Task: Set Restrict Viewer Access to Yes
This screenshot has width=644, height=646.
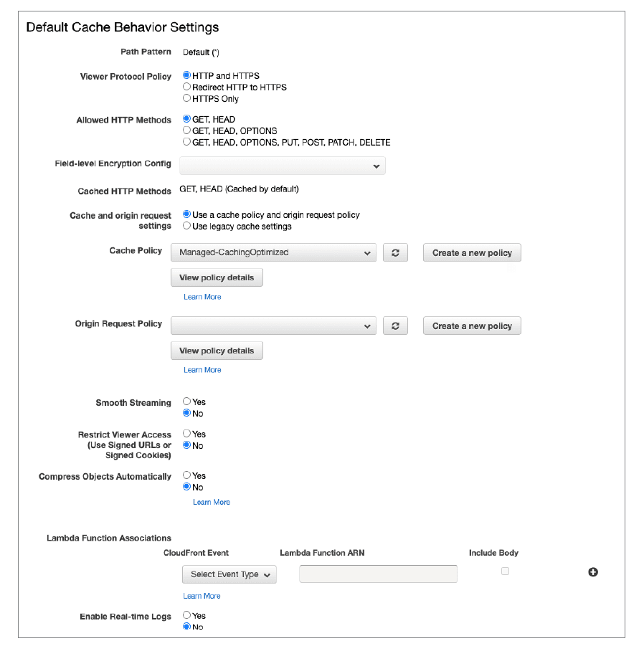Action: tap(187, 434)
